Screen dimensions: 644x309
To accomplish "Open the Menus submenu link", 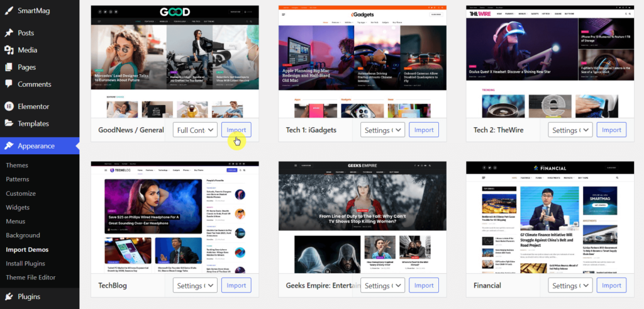I will pyautogui.click(x=16, y=222).
